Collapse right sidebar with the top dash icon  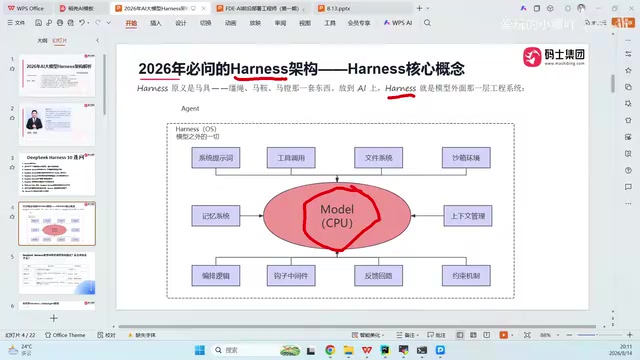(628, 40)
